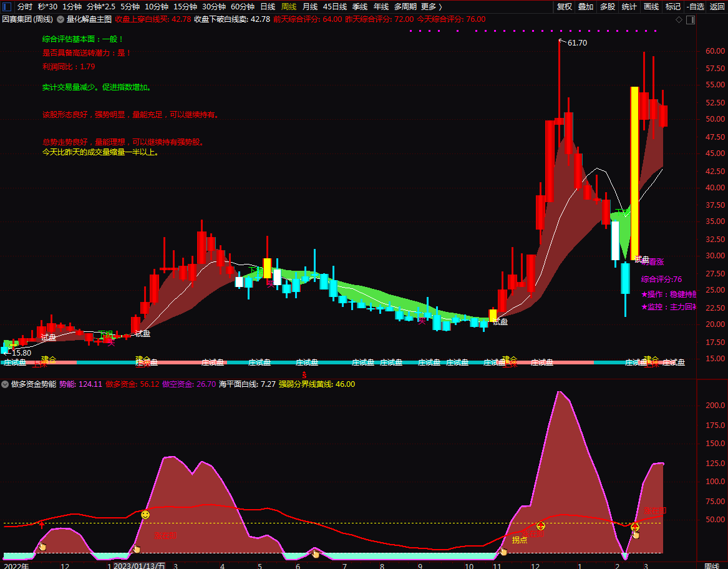Select the highlighted 周线 weekly tab
The width and height of the screenshot is (728, 569).
289,6
